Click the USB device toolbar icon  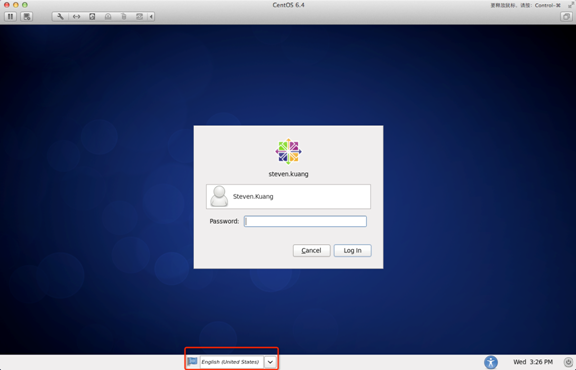[124, 17]
